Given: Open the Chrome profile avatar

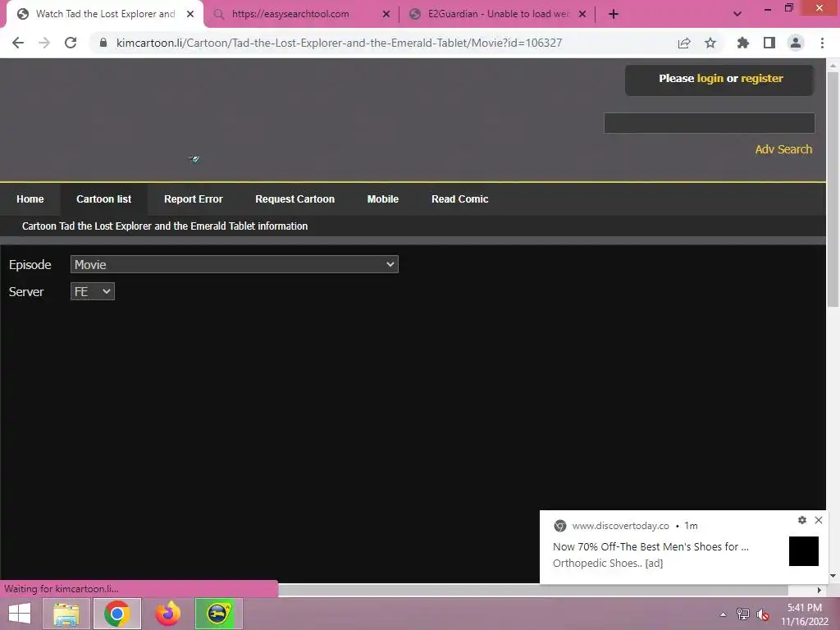Looking at the screenshot, I should 796,43.
